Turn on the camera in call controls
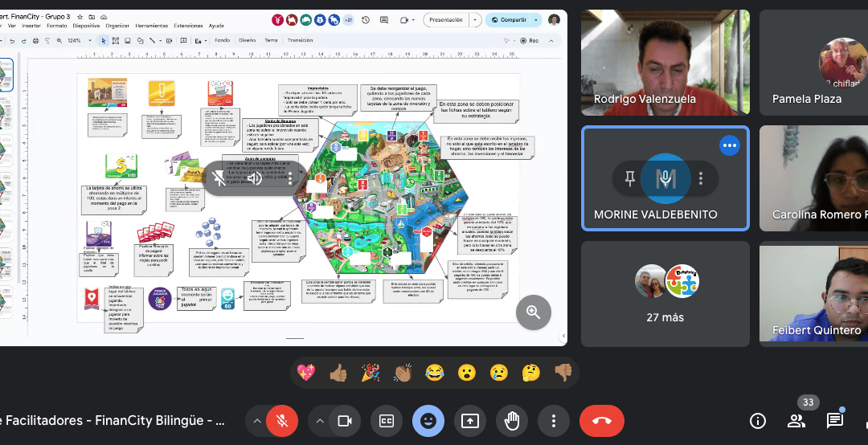This screenshot has width=868, height=445. 344,421
